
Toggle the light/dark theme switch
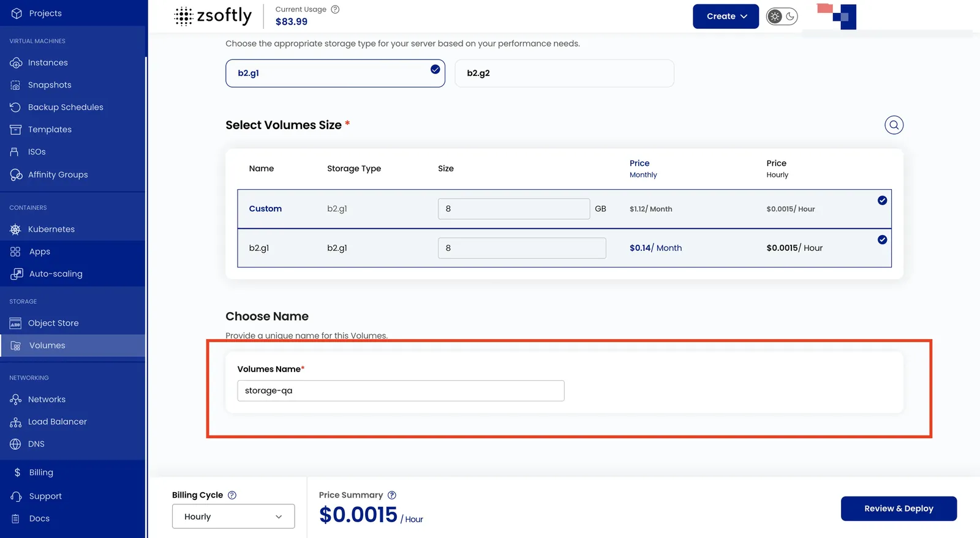(x=782, y=17)
